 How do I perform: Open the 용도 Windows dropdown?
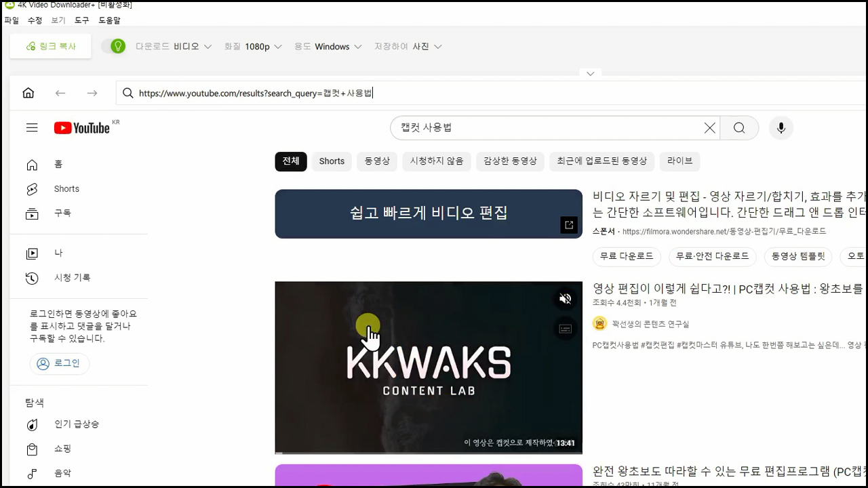(328, 47)
